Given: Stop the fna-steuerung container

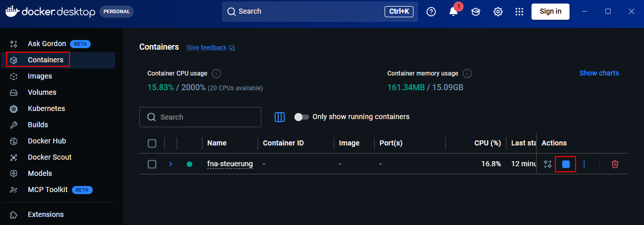Looking at the screenshot, I should click(565, 164).
